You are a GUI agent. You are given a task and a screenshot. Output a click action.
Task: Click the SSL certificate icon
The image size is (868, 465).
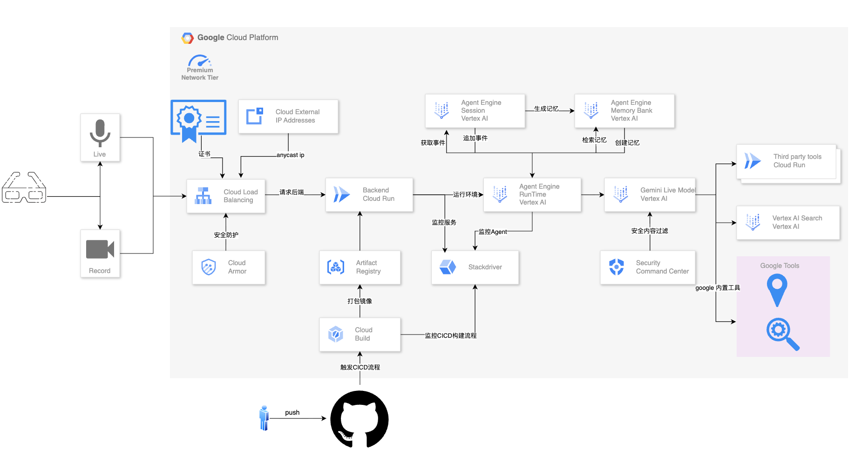tap(198, 120)
